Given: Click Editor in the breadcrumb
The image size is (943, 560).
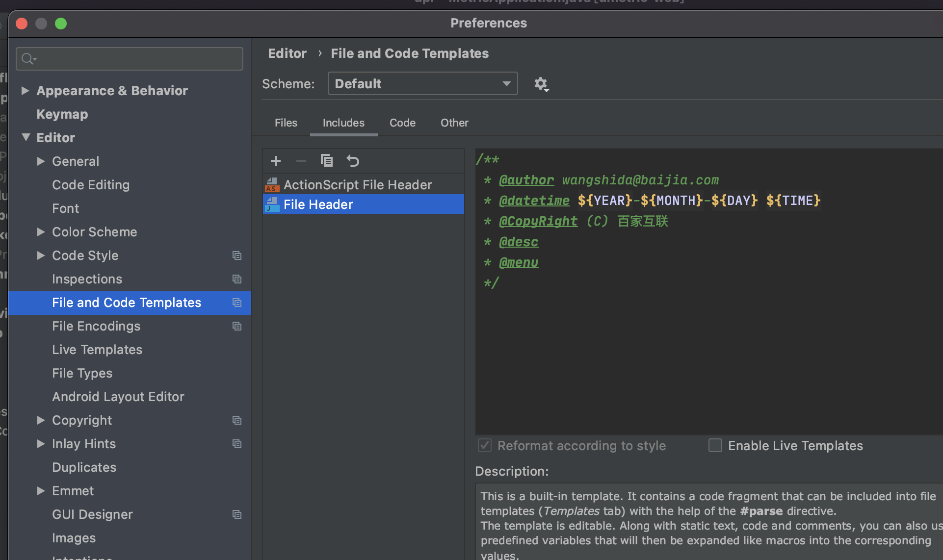Looking at the screenshot, I should 287,53.
